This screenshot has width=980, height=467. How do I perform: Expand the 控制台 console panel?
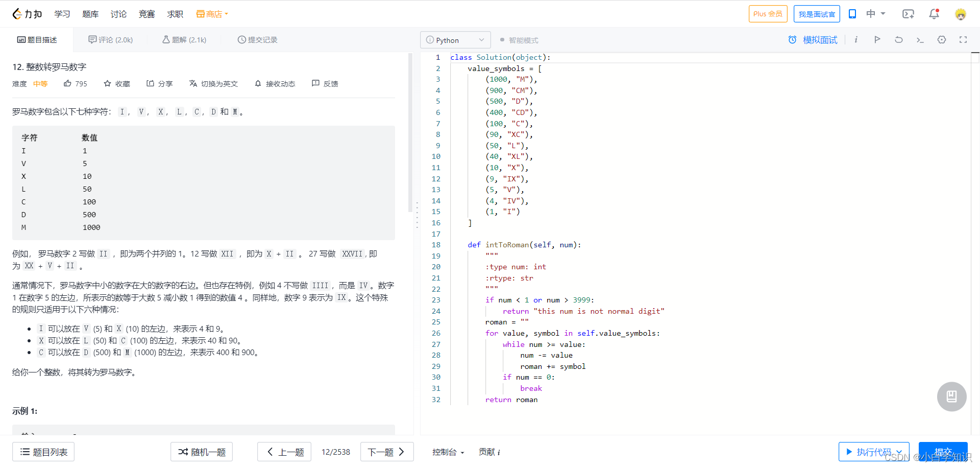[448, 452]
